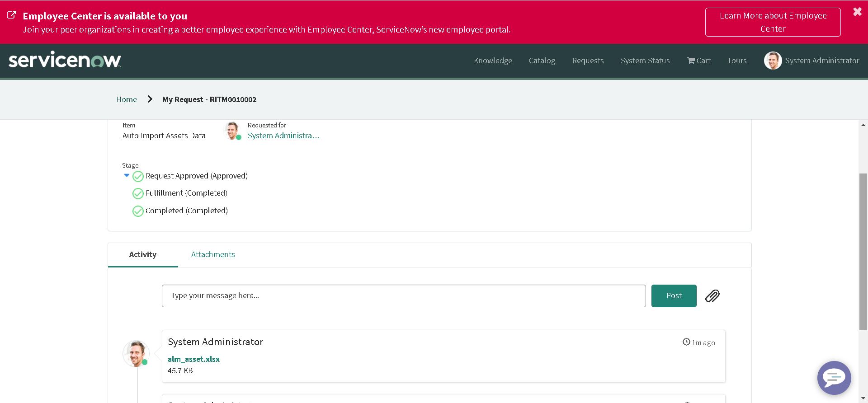Click the breadcrumb chevron separator
The image size is (868, 403).
click(x=150, y=99)
